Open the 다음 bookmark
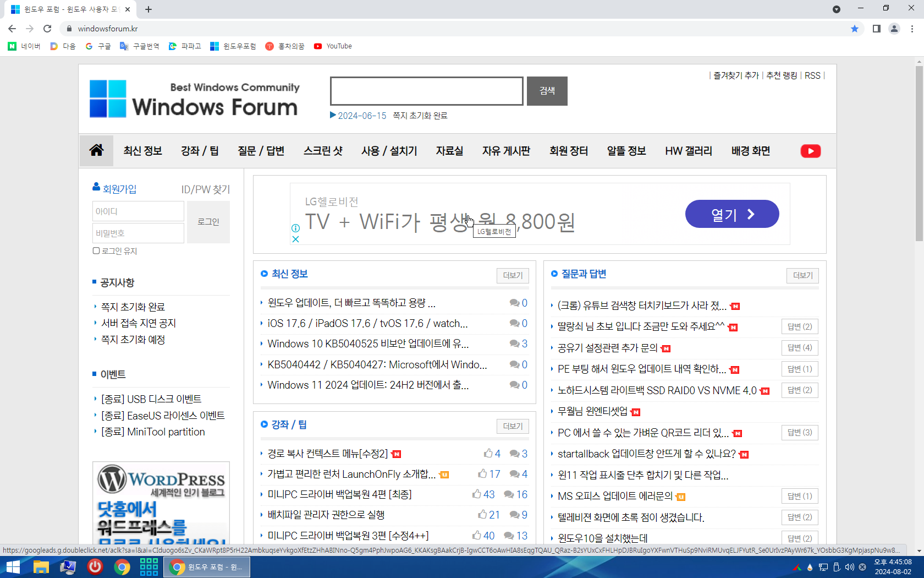The width and height of the screenshot is (924, 578). click(x=63, y=46)
